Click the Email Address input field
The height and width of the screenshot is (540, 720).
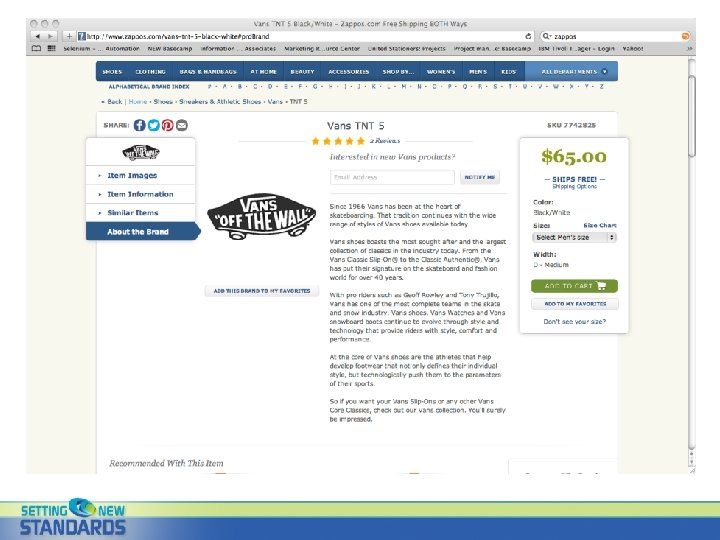coord(392,177)
